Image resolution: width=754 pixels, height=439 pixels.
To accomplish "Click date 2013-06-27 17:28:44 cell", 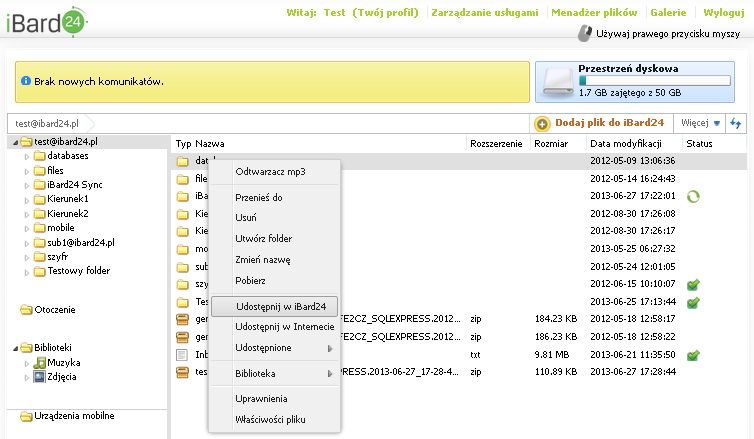I will [x=633, y=372].
